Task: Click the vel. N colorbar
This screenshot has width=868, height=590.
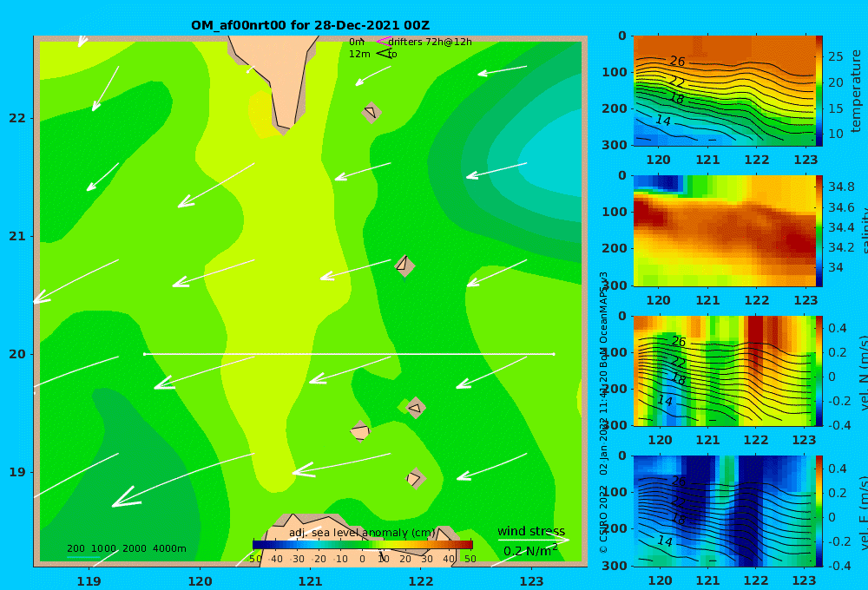Action: tap(819, 370)
